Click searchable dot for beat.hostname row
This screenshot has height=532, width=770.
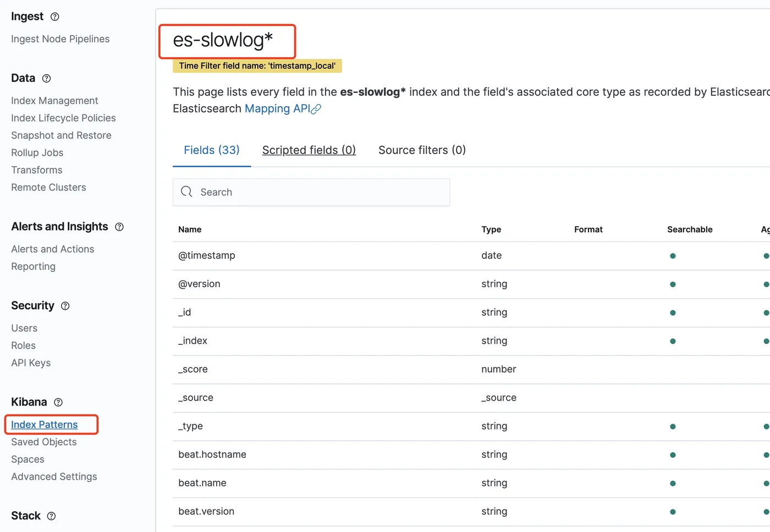[673, 455]
